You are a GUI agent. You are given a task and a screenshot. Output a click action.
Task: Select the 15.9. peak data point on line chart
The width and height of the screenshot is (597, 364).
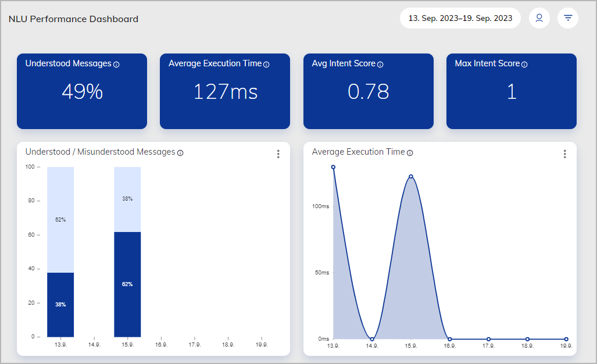click(411, 176)
